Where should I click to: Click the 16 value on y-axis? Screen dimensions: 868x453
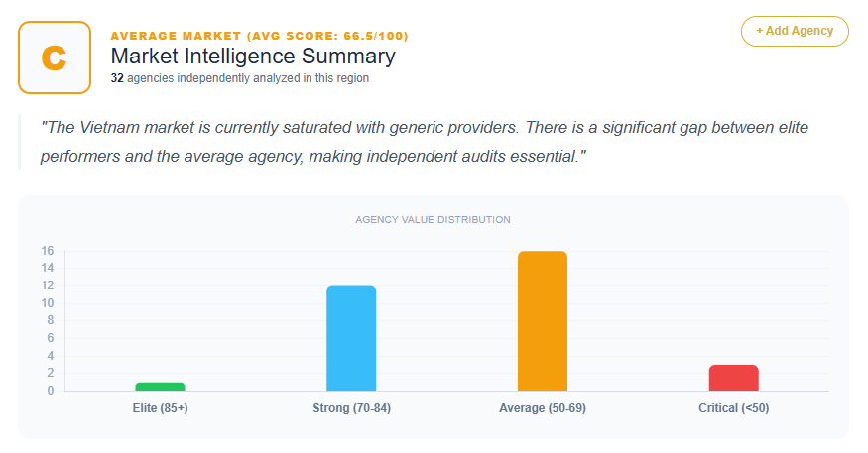(x=47, y=251)
